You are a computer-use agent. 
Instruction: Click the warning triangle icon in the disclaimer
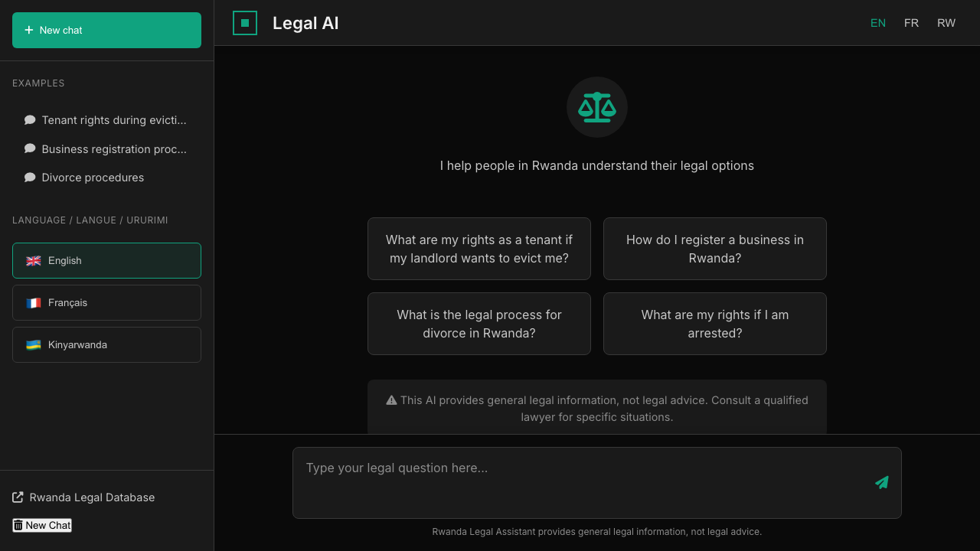point(391,399)
